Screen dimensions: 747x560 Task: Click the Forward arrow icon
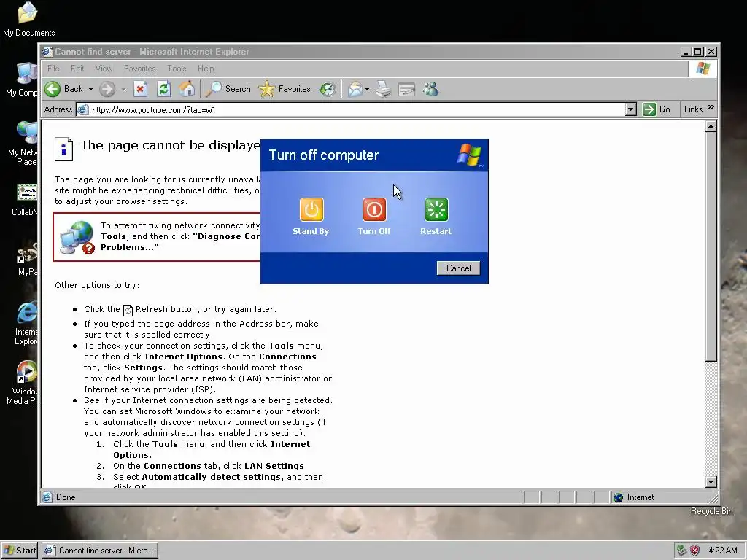pyautogui.click(x=107, y=89)
